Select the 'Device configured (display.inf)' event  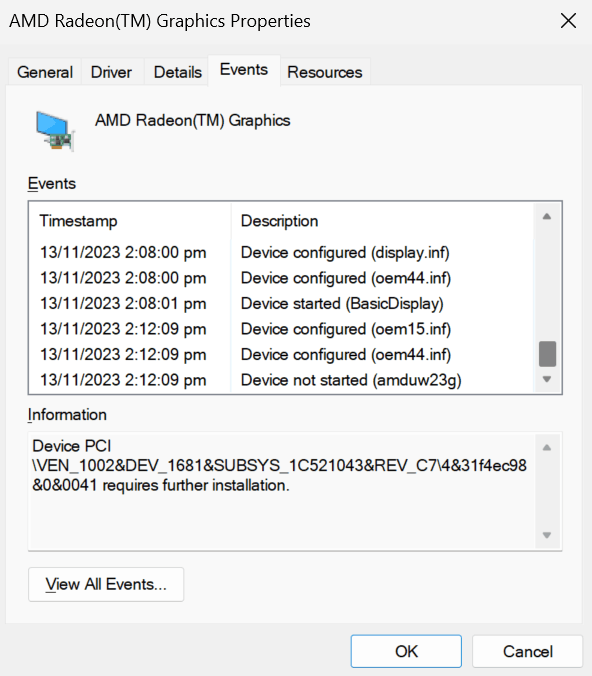coord(282,252)
